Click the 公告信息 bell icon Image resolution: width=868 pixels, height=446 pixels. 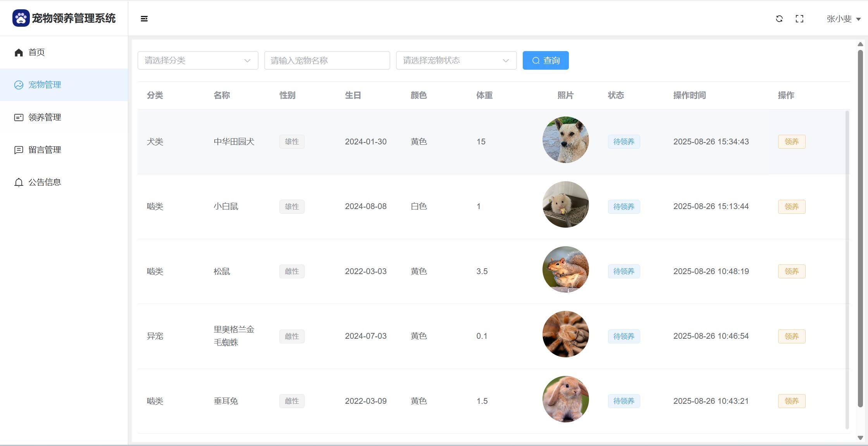pyautogui.click(x=19, y=182)
